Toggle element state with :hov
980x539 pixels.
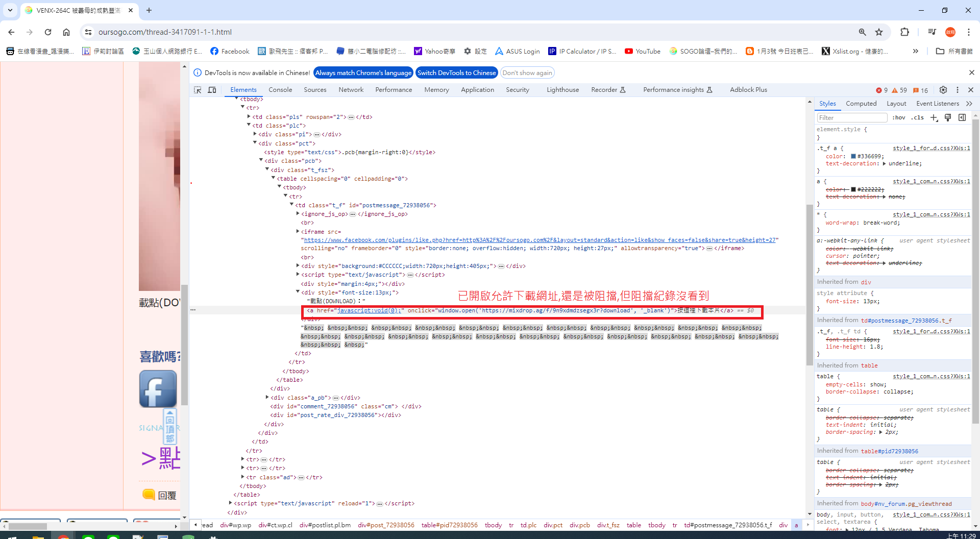tap(898, 117)
